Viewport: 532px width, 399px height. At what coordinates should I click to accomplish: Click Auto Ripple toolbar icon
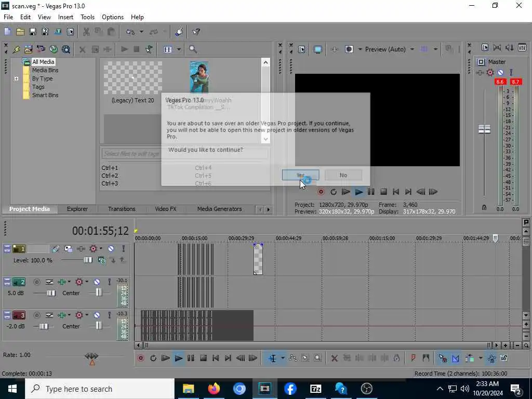[x=470, y=358]
